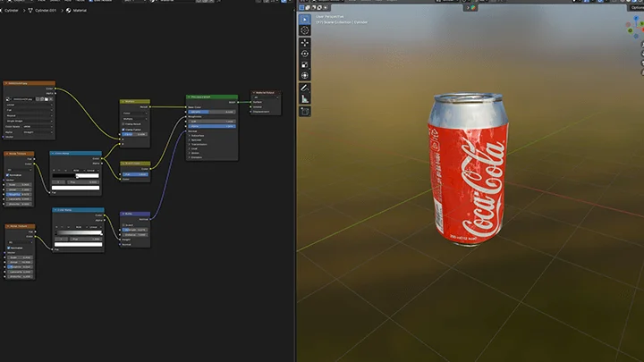This screenshot has height=362, width=644.
Task: Collapse the Bump node via header arrow
Action: pos(123,214)
